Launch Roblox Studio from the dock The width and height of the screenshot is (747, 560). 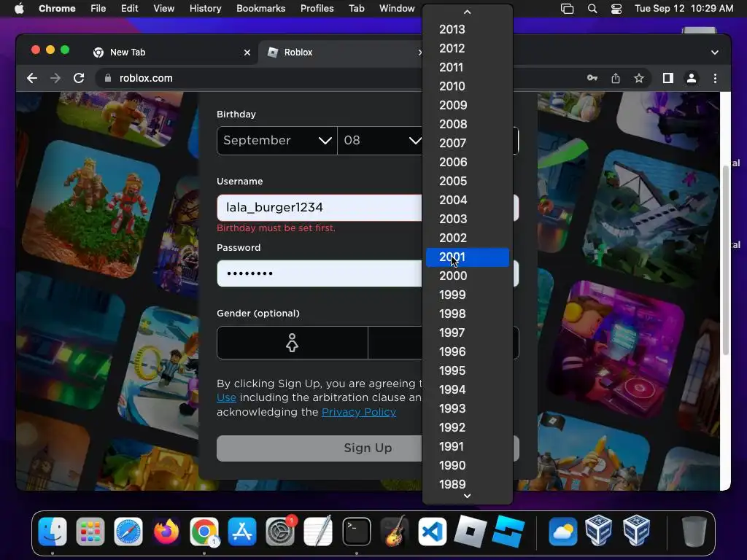508,531
